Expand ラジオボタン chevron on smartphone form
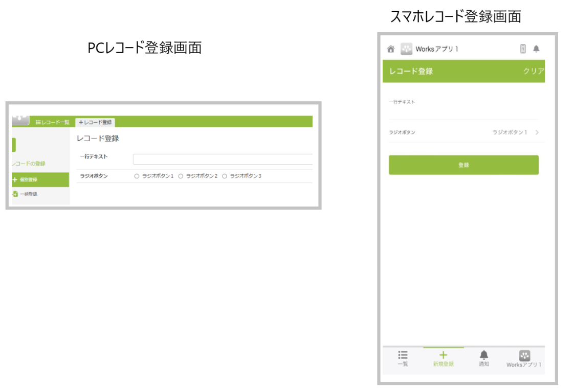 (537, 132)
